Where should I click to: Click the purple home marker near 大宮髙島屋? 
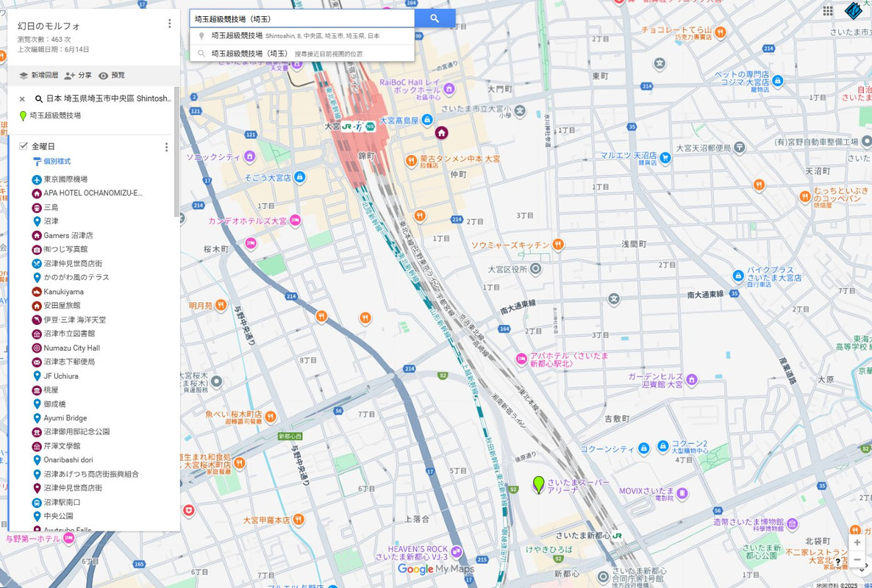(x=441, y=133)
